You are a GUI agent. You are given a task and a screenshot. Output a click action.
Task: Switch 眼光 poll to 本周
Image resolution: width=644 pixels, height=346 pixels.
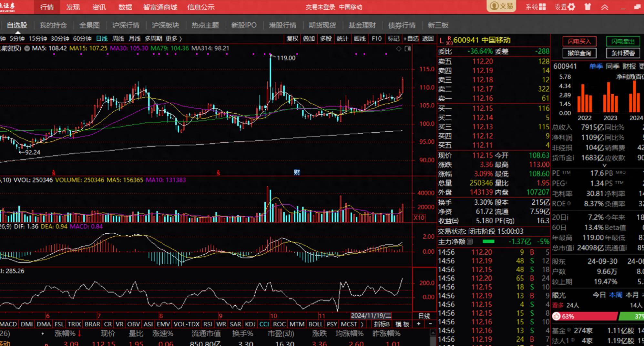pyautogui.click(x=616, y=295)
